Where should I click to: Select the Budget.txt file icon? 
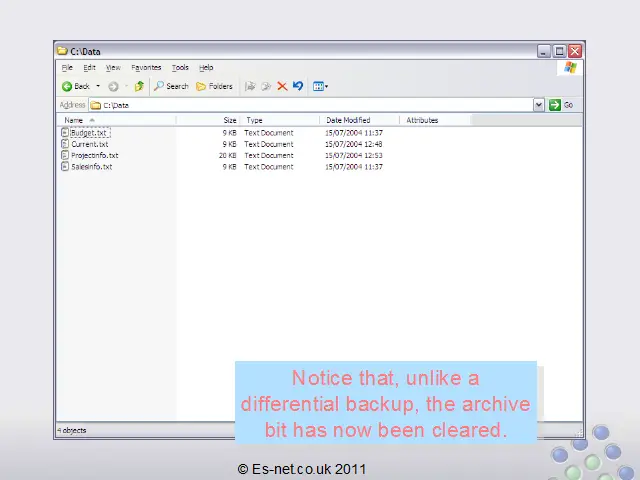[65, 132]
